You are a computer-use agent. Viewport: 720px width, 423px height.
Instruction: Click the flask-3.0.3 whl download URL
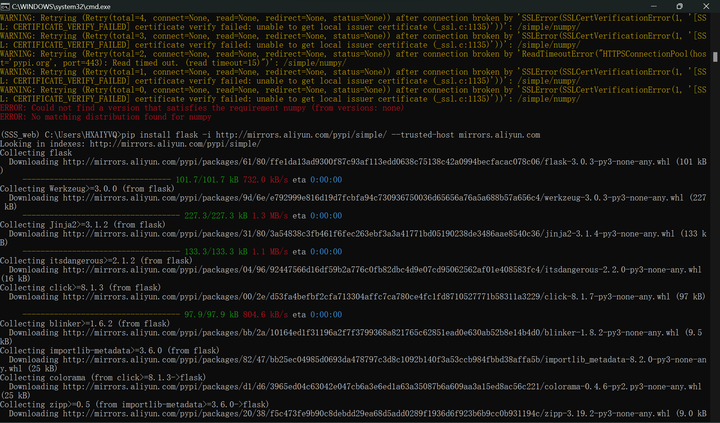coord(357,162)
